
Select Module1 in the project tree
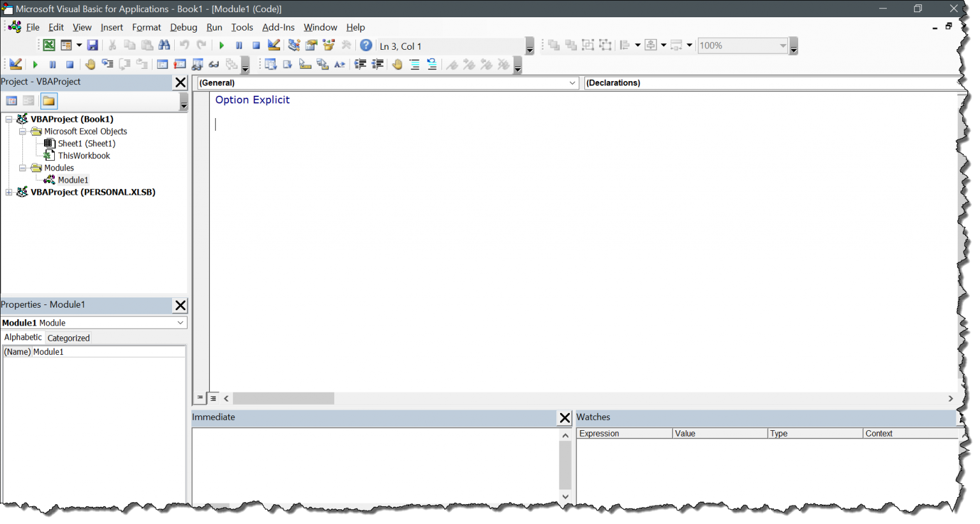tap(72, 179)
